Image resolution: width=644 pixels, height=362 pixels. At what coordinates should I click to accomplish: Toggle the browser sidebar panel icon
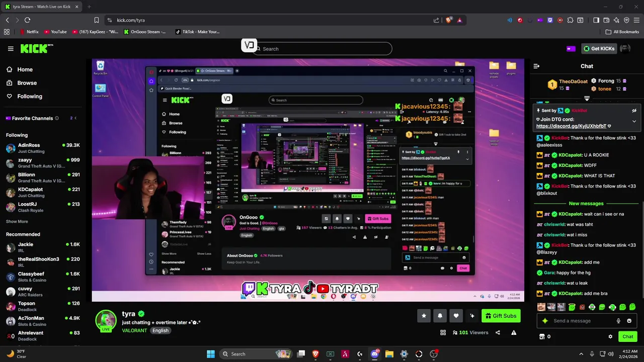point(596,20)
